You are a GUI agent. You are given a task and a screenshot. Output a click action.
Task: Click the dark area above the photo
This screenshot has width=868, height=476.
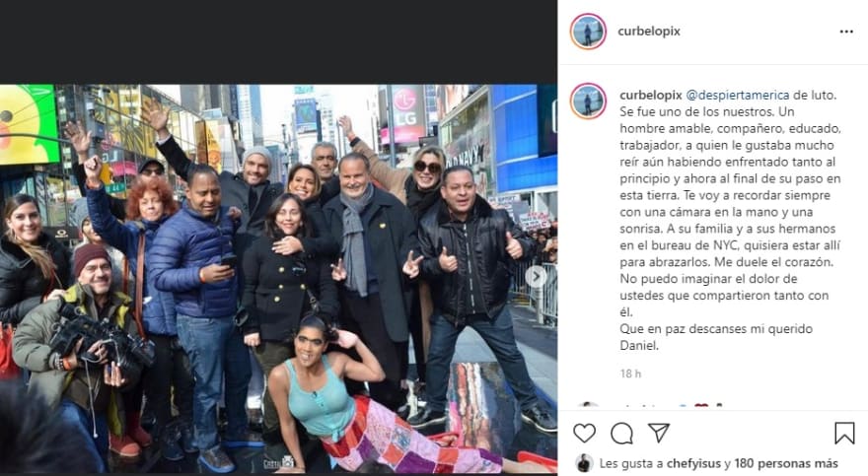click(278, 42)
